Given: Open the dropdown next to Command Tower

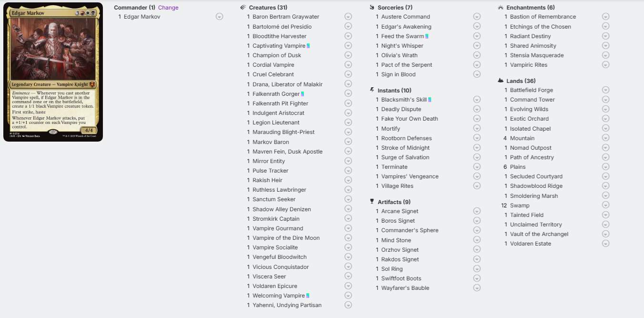Looking at the screenshot, I should 605,100.
